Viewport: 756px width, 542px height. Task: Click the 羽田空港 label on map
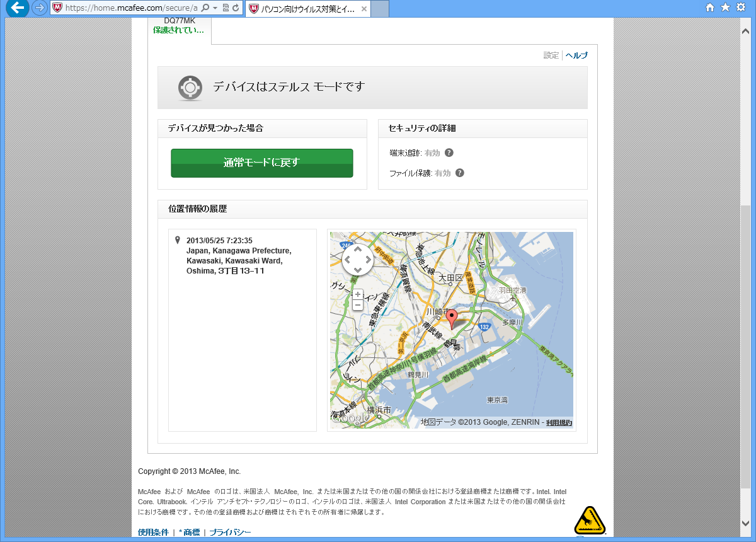pyautogui.click(x=512, y=291)
